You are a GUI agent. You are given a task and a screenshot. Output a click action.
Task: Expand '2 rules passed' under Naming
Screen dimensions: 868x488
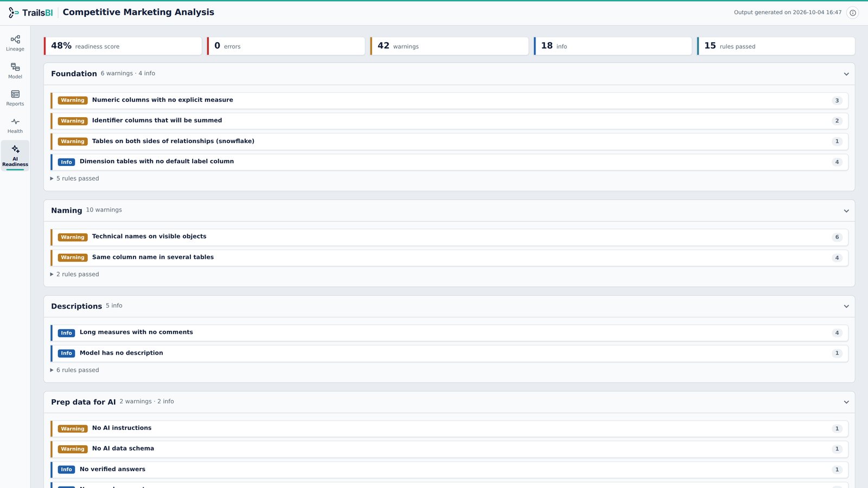coord(75,274)
